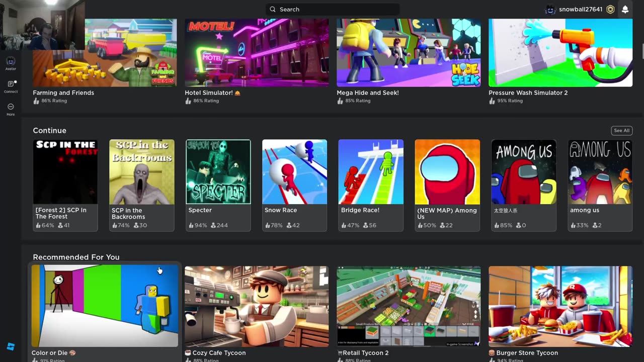
Task: Open the SCP In The Forest tile
Action: point(65,185)
